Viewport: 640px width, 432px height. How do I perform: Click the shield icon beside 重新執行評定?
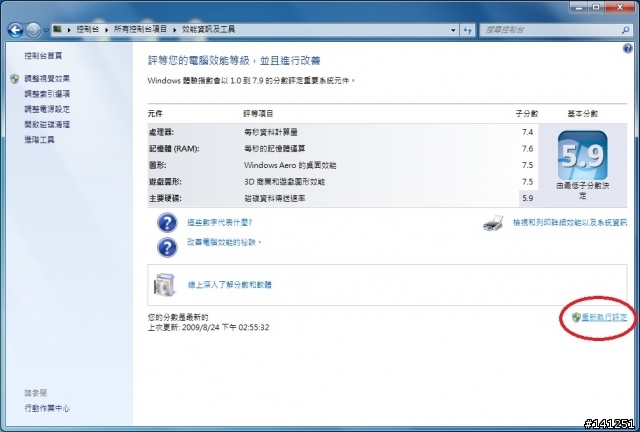[576, 317]
